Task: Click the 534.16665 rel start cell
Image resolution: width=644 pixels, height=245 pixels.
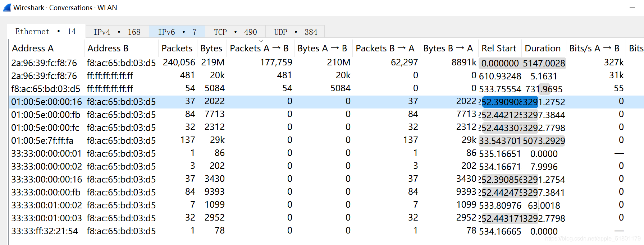Action: 500,231
